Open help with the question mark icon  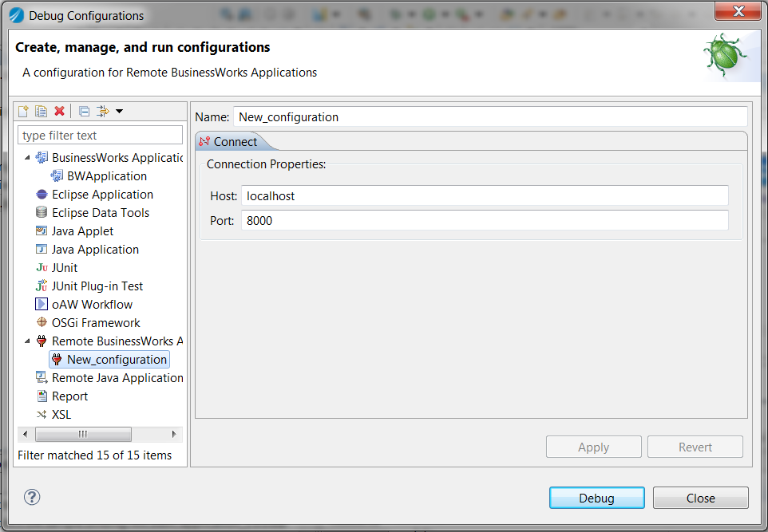[x=32, y=497]
